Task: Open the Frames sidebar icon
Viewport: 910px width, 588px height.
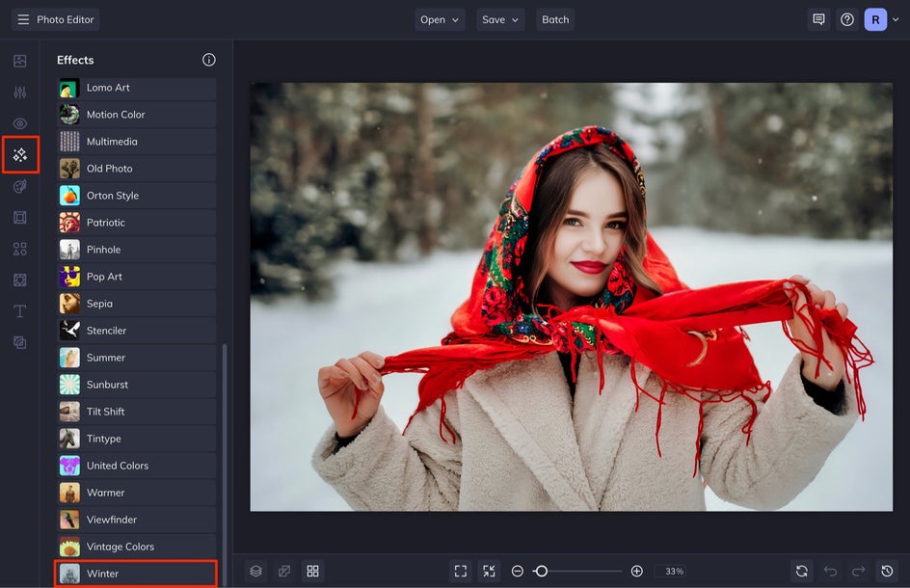Action: coord(19,218)
